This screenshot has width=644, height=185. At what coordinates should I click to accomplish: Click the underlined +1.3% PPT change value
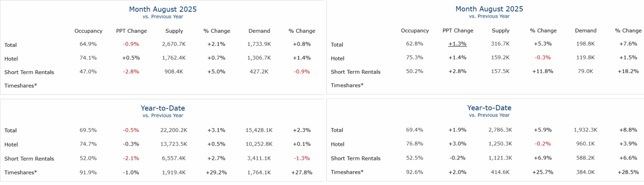click(458, 44)
